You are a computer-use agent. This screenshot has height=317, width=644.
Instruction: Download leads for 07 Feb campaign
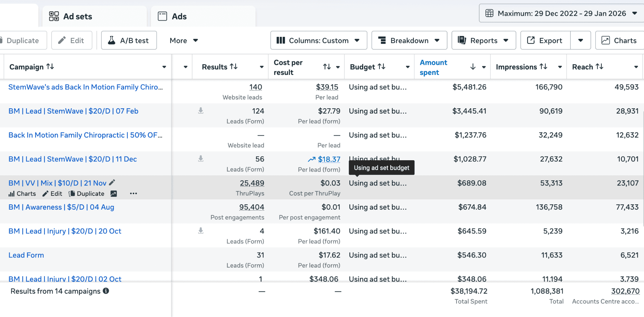[x=201, y=110]
